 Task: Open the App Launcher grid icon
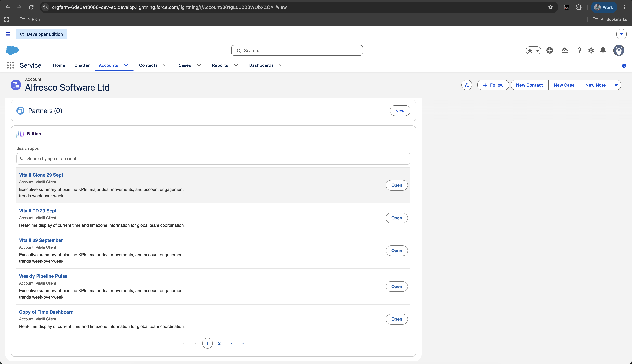click(10, 65)
